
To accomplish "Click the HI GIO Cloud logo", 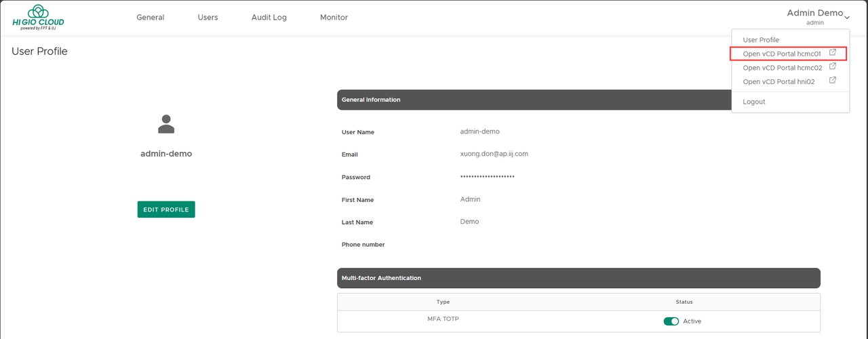I will tap(38, 18).
